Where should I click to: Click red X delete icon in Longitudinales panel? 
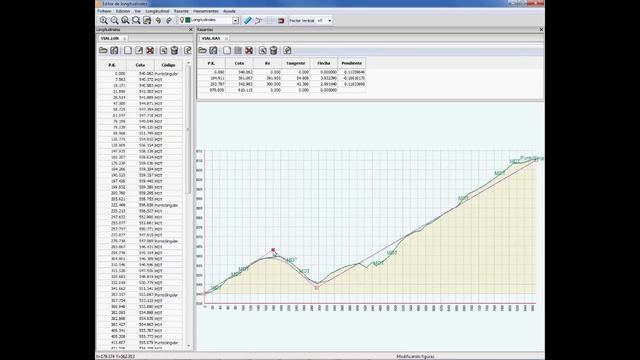pos(150,50)
